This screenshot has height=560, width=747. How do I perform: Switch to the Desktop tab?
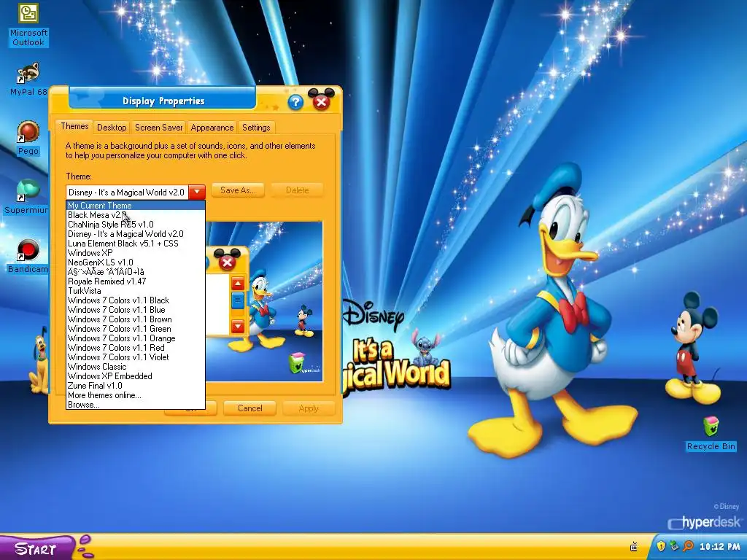click(112, 128)
